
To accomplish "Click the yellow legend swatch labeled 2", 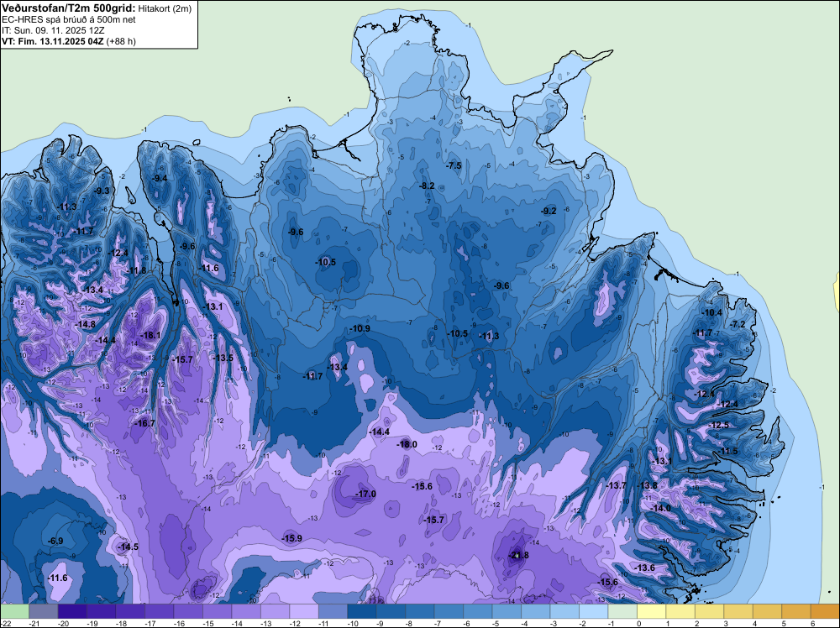I will pos(709,611).
